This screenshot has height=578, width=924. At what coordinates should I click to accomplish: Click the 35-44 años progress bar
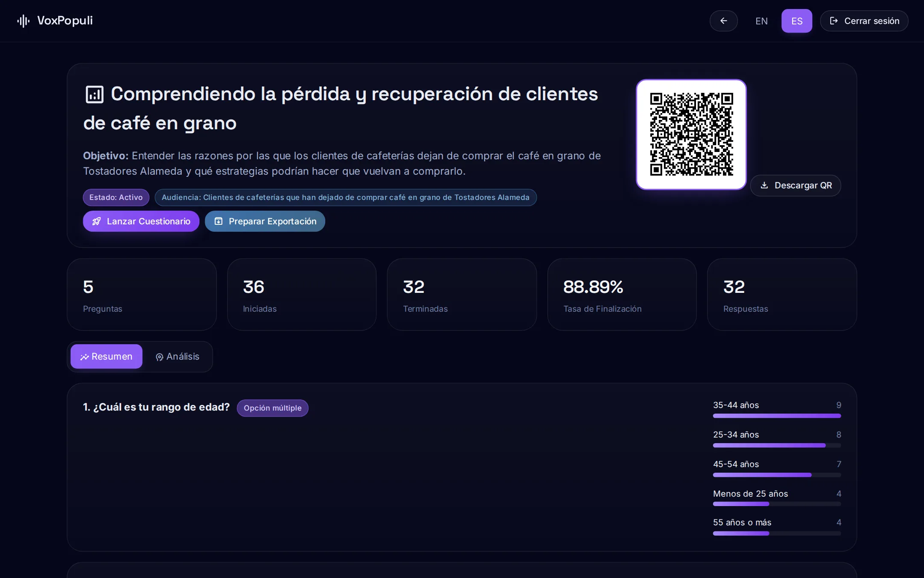coord(777,416)
